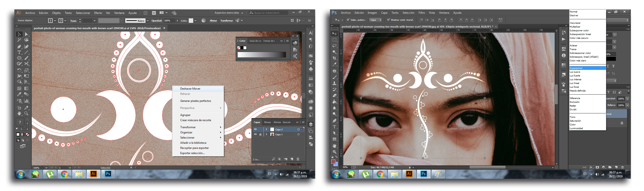The width and height of the screenshot is (644, 191).
Task: Select the Clone Stamp tool in Photoshop
Action: (x=334, y=83)
